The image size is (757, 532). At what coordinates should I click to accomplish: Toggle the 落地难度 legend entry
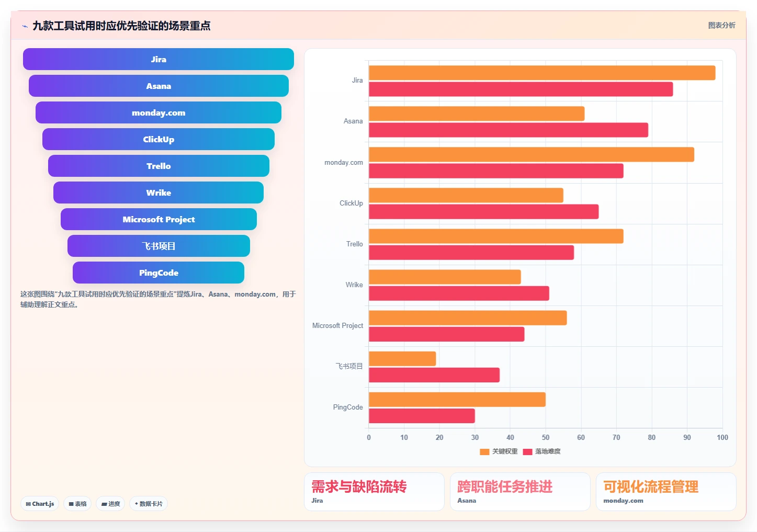click(541, 451)
